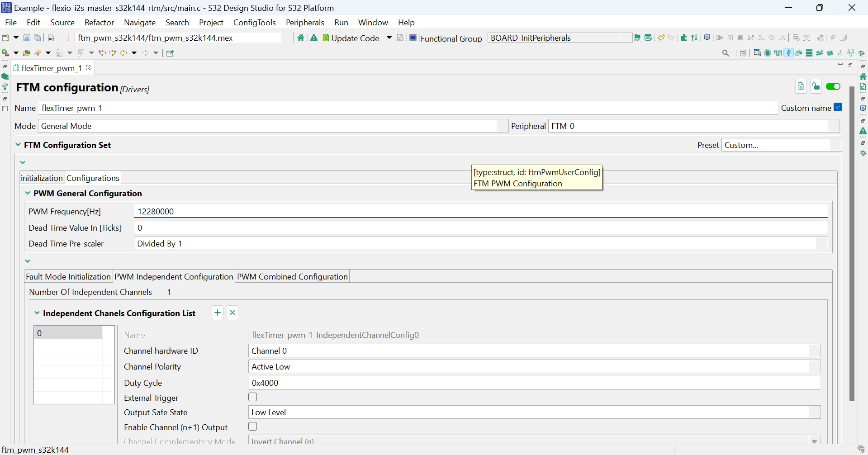Open the Clocks tool waveform icon

pyautogui.click(x=778, y=53)
